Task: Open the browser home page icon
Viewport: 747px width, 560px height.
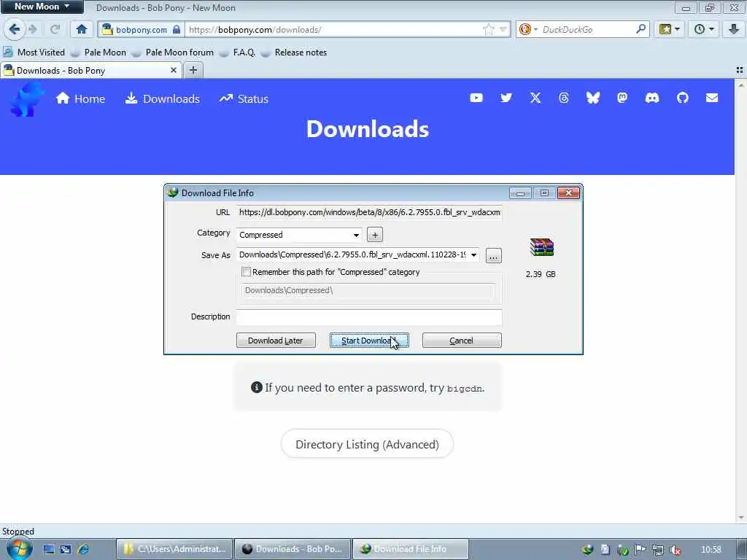Action: pyautogui.click(x=82, y=29)
